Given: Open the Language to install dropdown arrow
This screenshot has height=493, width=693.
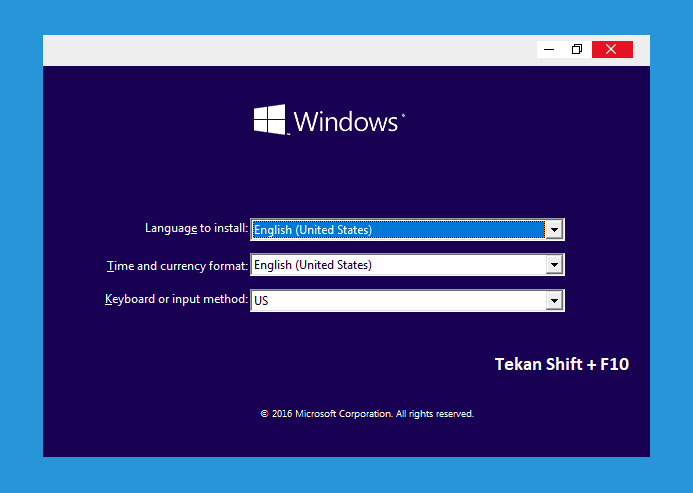Looking at the screenshot, I should click(554, 229).
